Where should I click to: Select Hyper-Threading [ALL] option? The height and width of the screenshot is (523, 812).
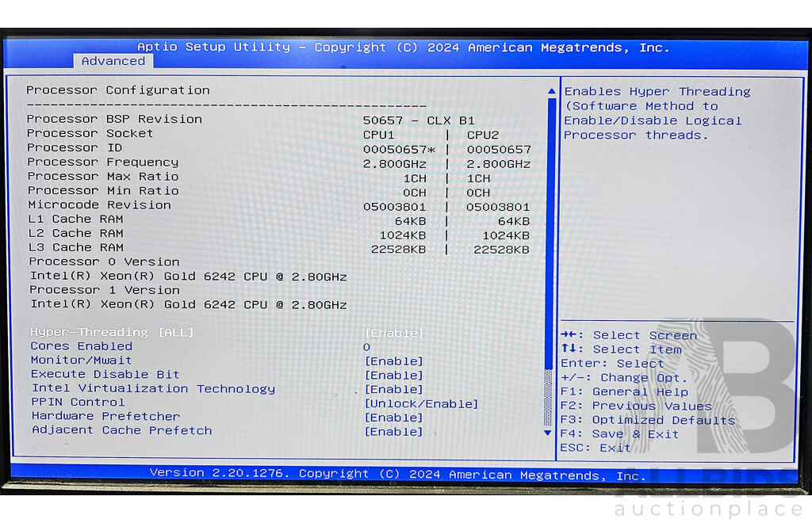pyautogui.click(x=112, y=332)
